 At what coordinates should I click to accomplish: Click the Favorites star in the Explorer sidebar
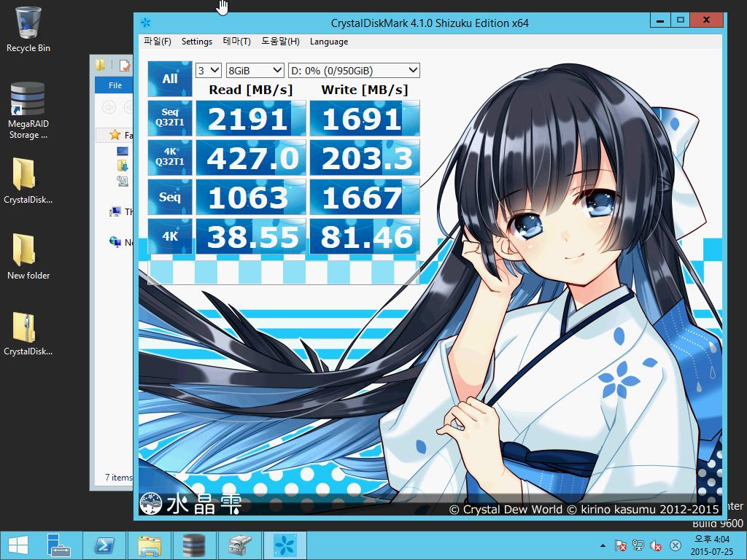coord(115,135)
